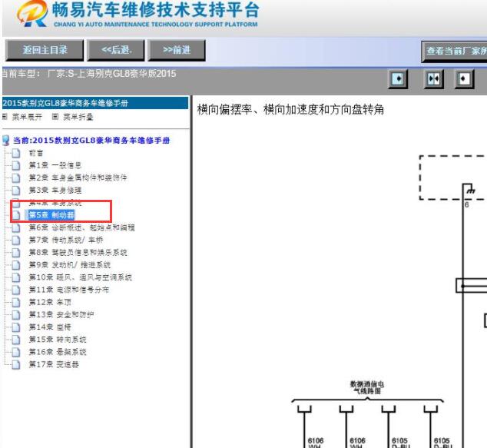Open chapter 第15章 转向系统
Screen dimensions: 487x448
pyautogui.click(x=58, y=339)
